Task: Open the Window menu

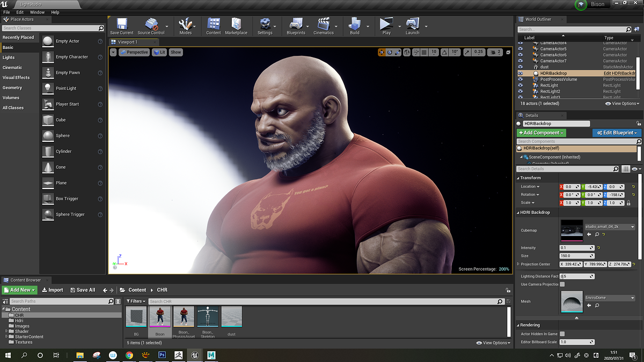Action: [37, 12]
